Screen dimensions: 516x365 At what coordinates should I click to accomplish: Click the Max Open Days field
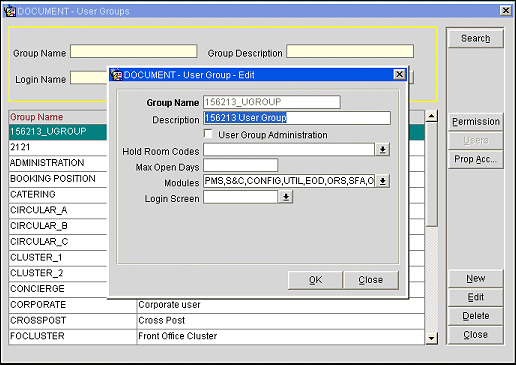click(240, 165)
